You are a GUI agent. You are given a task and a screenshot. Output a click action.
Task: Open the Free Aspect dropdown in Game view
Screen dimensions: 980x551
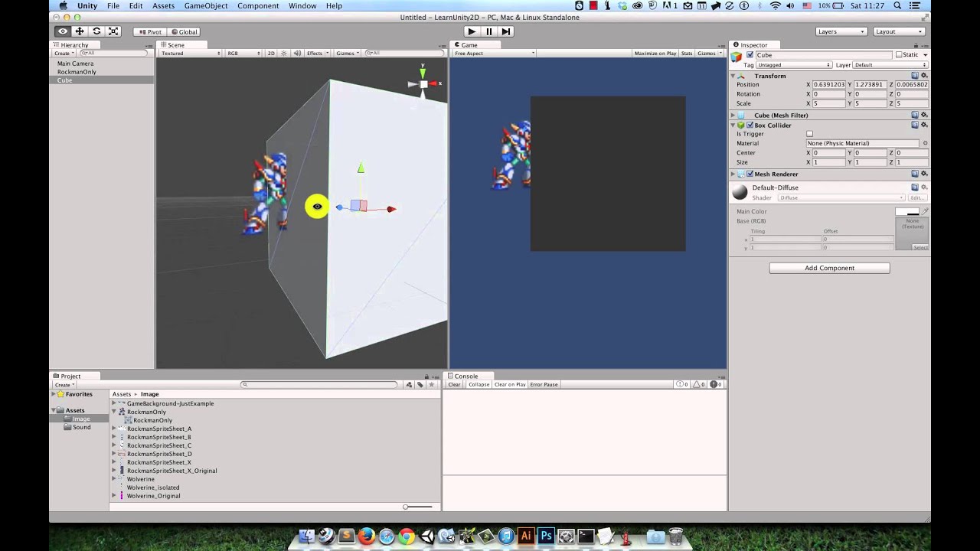(494, 54)
